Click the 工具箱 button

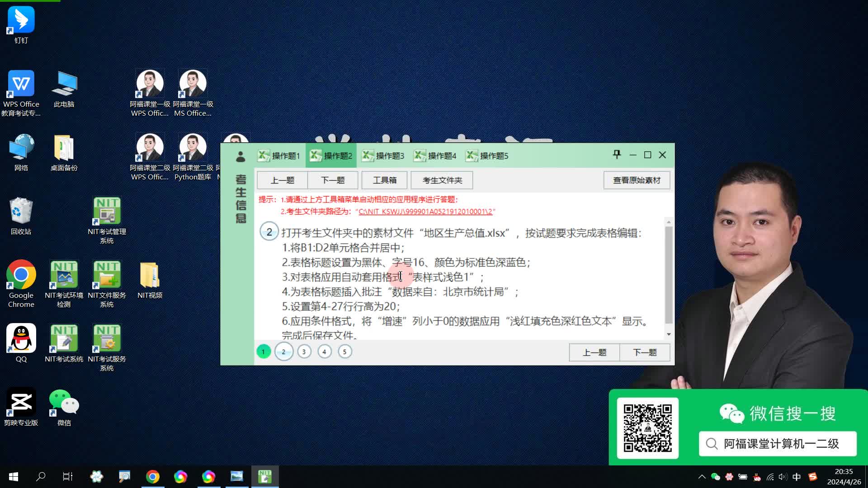point(384,180)
